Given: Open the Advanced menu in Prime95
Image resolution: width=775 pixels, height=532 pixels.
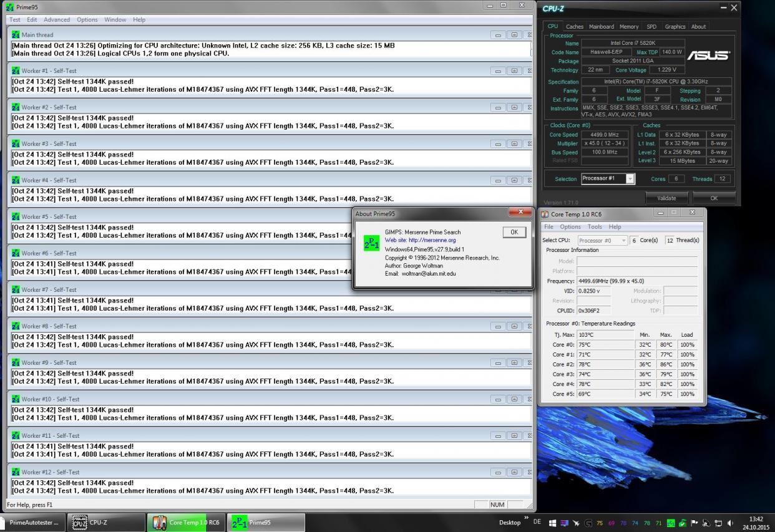Looking at the screenshot, I should [x=57, y=19].
